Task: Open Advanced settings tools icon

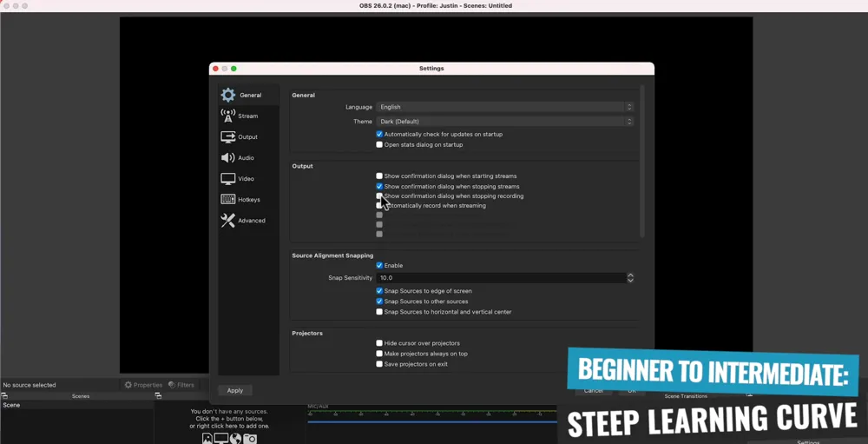Action: [228, 221]
